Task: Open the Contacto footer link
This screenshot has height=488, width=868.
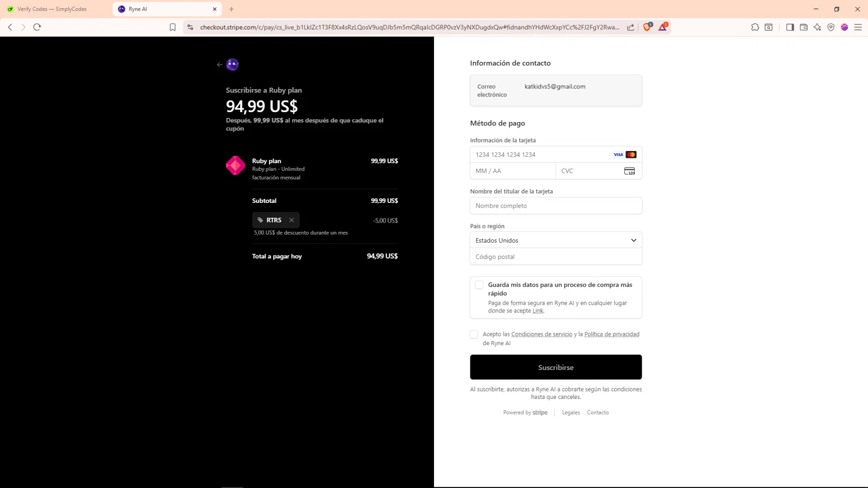Action: 598,413
